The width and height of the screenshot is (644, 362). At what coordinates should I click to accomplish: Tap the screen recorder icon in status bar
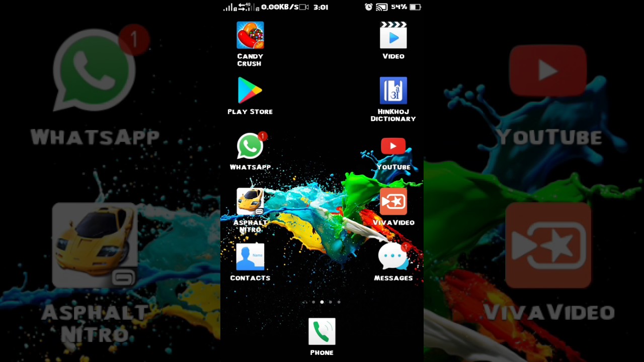[303, 7]
